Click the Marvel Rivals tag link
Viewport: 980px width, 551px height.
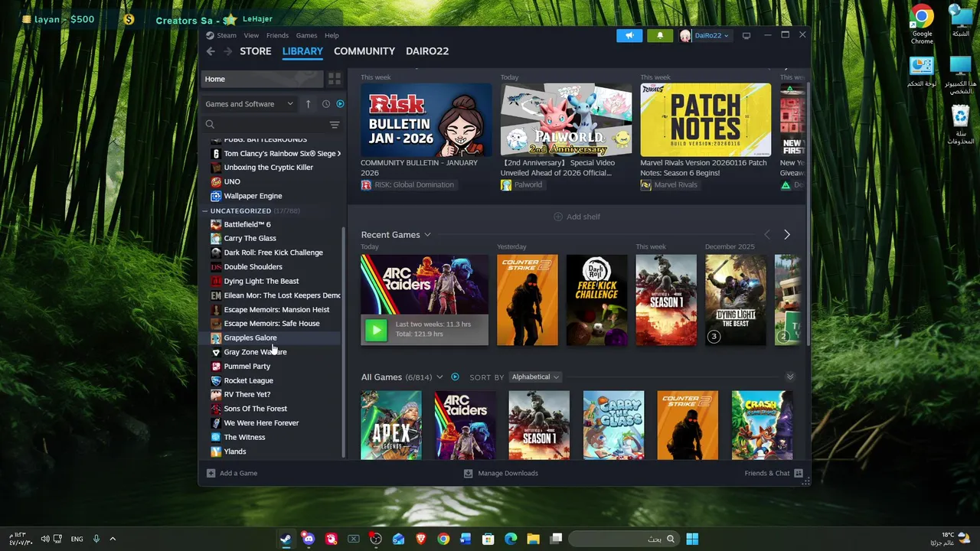tap(670, 185)
